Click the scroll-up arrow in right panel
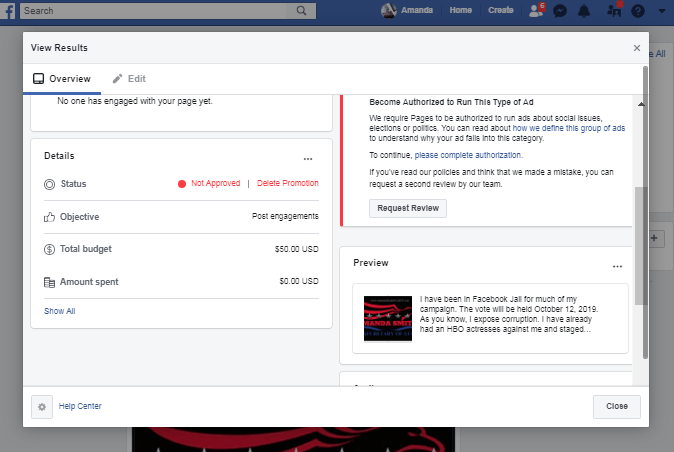 click(x=641, y=104)
